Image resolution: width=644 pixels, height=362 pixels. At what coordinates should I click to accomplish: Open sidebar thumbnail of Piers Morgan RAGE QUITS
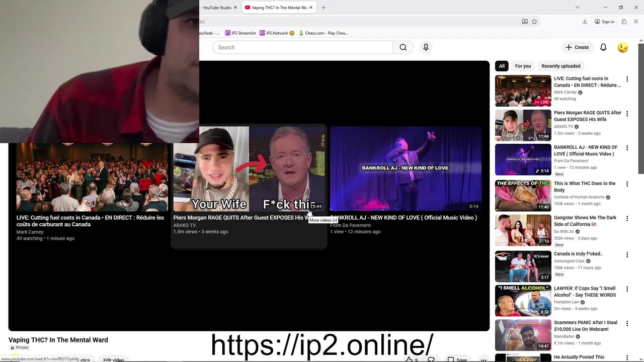pyautogui.click(x=523, y=125)
